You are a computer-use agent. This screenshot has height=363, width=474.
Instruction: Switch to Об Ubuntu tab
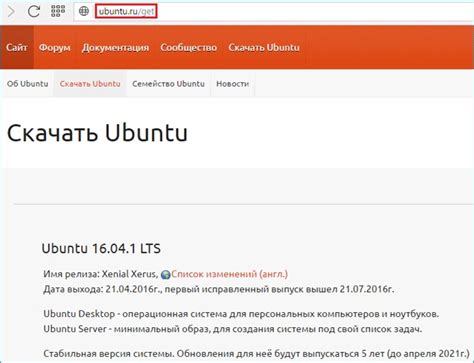[x=28, y=84]
